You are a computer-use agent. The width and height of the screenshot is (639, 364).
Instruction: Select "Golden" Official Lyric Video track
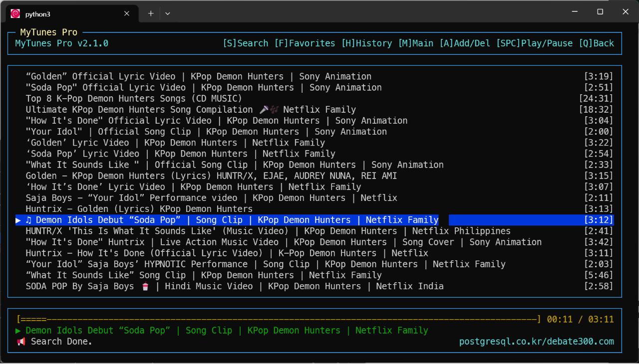pyautogui.click(x=198, y=76)
